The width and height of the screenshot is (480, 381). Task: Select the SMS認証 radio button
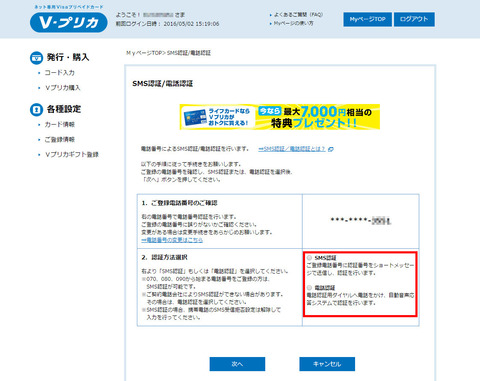pyautogui.click(x=309, y=258)
